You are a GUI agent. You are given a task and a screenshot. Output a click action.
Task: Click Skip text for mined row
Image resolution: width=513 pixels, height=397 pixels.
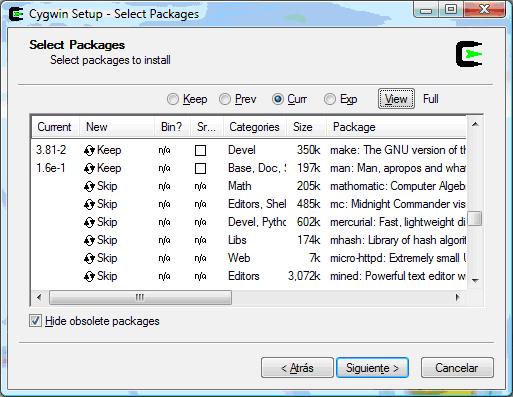[x=107, y=276]
